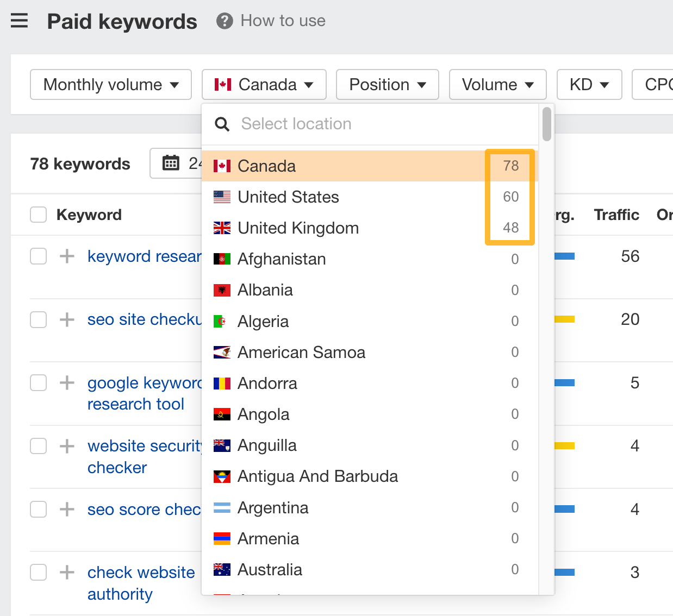Screen dimensions: 673x616
Task: Click the United States flag in the list
Action: [222, 197]
